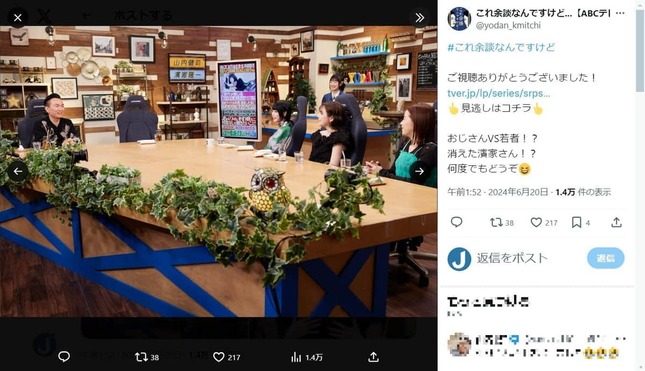The height and width of the screenshot is (371, 645).
Task: Go to next photo with right arrow
Action: [420, 171]
